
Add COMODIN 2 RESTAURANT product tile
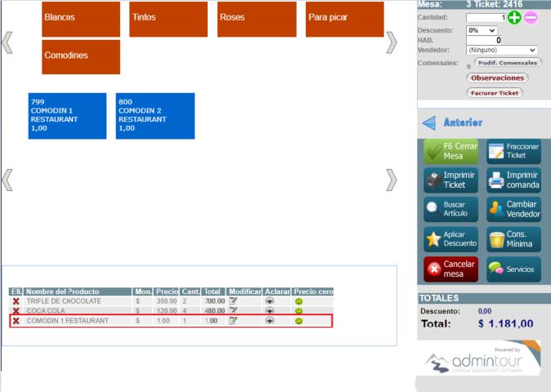(155, 115)
